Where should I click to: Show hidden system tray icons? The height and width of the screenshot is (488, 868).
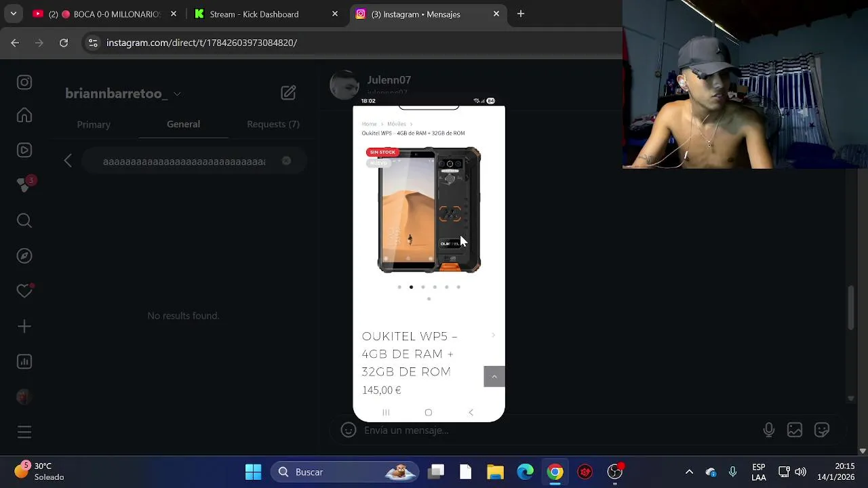pos(689,472)
